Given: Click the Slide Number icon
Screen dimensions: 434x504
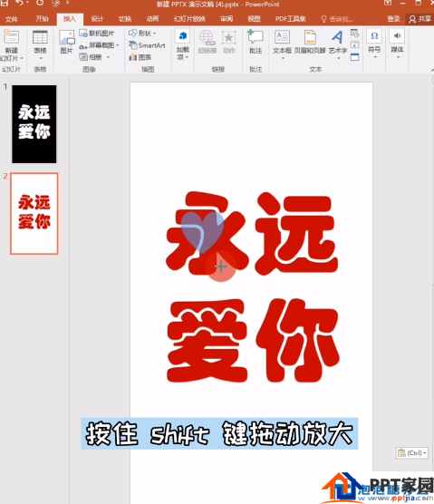Looking at the screenshot, I should tap(354, 45).
